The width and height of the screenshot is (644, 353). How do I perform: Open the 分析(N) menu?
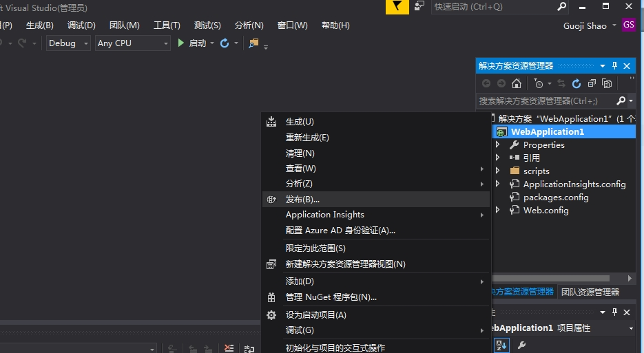click(249, 25)
